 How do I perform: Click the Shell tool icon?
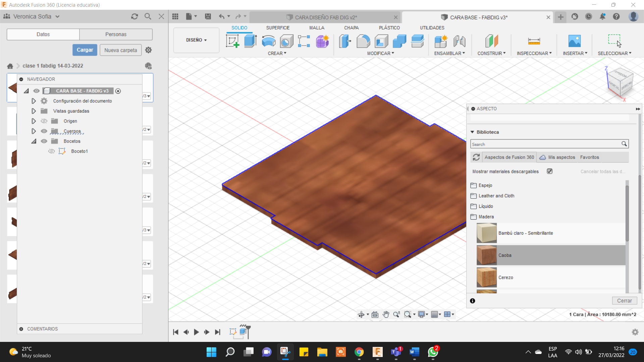(381, 41)
